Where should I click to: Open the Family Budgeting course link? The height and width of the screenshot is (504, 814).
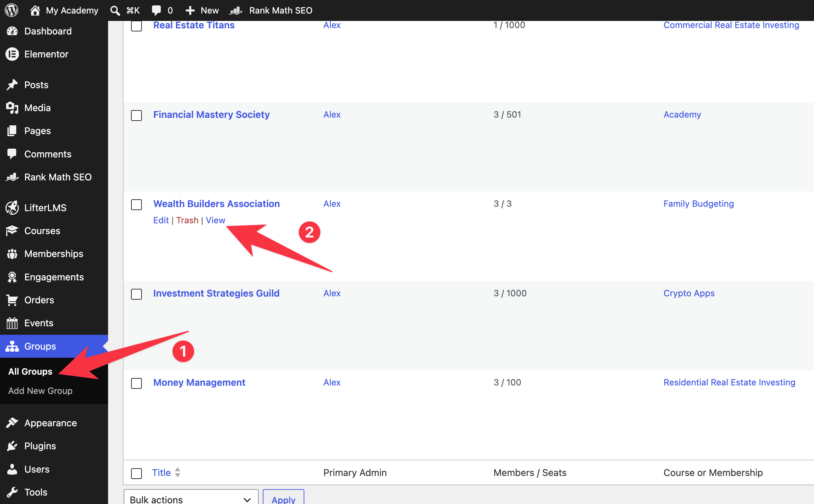(698, 204)
